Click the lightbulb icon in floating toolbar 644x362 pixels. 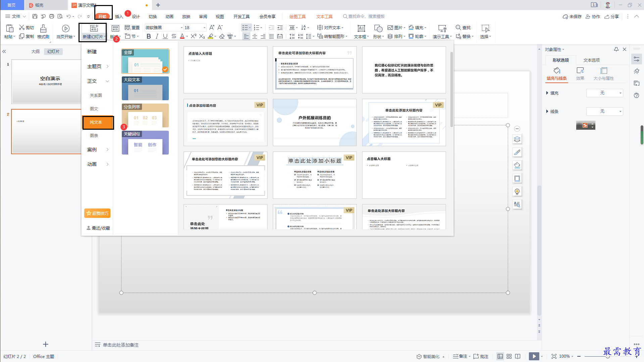pos(517,191)
